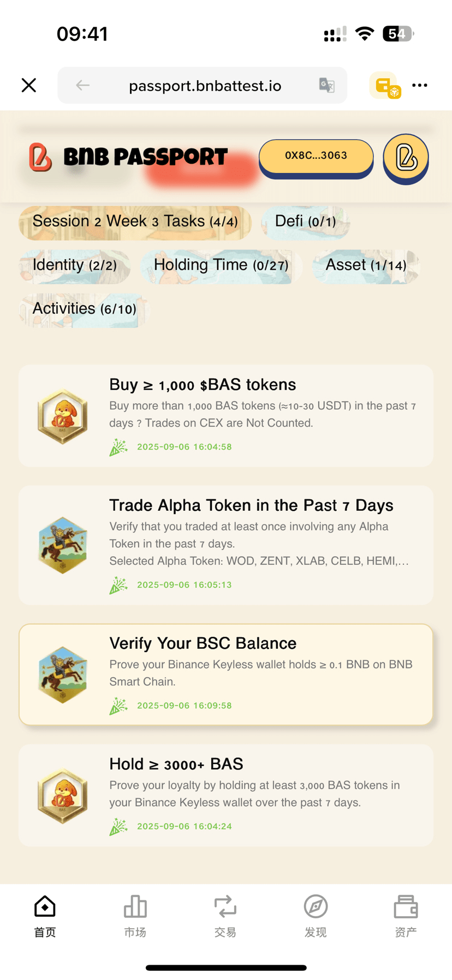Open the 市场 market tab
Screen dimensions: 452x980
coord(135,916)
